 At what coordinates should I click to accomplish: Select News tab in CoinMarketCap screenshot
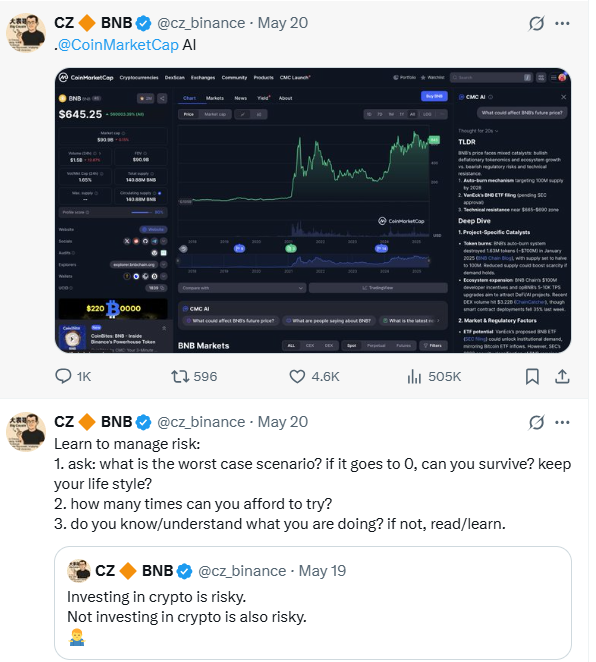coord(241,98)
